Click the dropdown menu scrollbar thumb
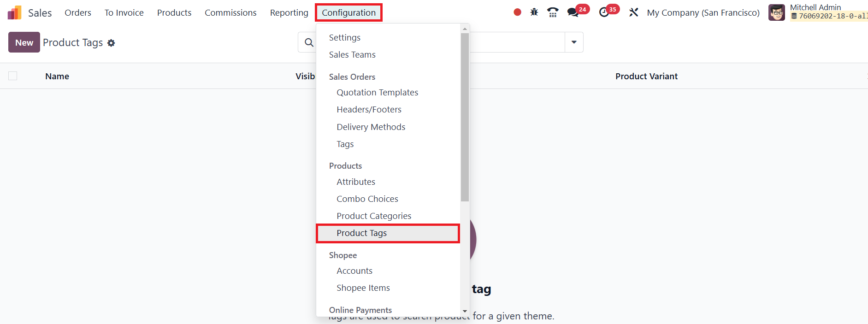Screen dimensions: 868x324 click(465, 117)
